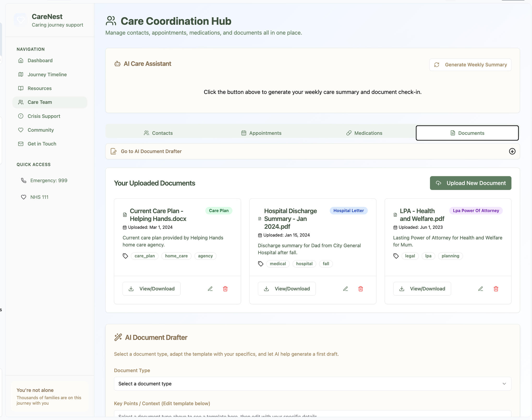
Task: Go to Journey Timeline page
Action: (x=47, y=75)
